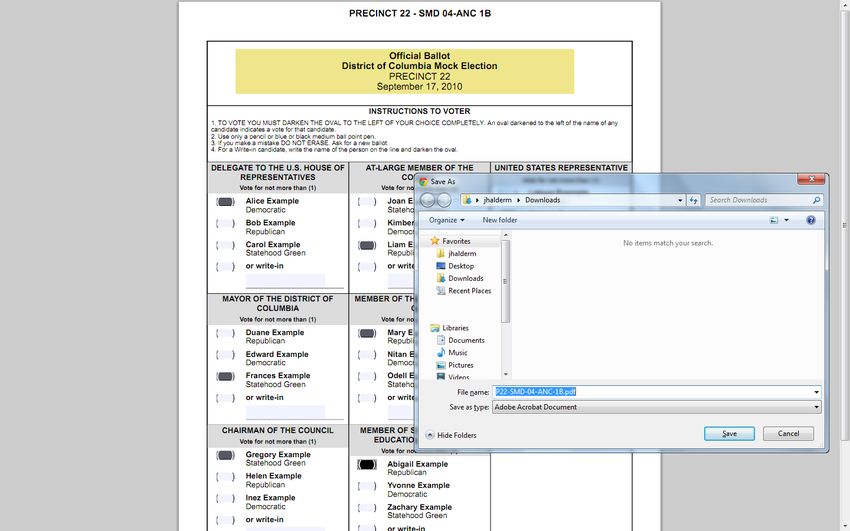Click the arrow before jhalderm in address path

click(x=477, y=200)
